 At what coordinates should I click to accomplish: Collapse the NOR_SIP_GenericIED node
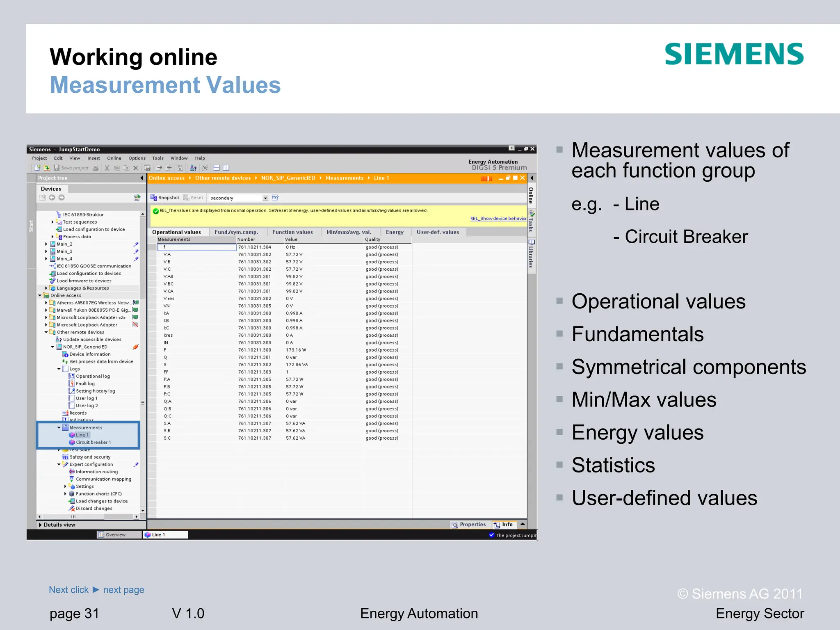tap(52, 347)
